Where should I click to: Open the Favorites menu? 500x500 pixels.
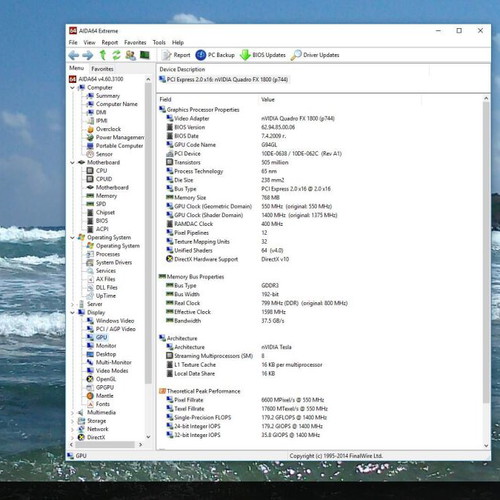[x=135, y=42]
